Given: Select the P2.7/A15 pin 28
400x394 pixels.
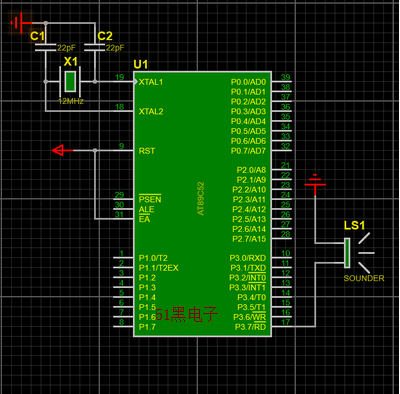Looking at the screenshot, I should 282,238.
